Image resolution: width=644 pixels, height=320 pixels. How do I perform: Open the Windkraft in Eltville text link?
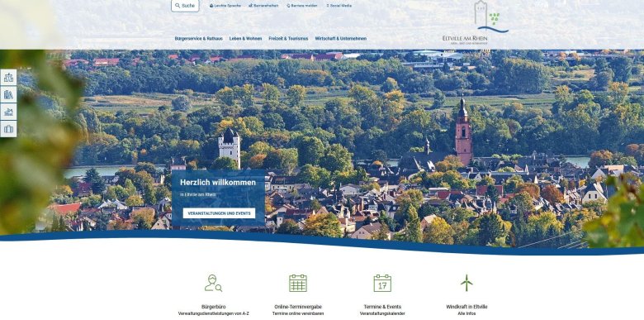[466, 307]
